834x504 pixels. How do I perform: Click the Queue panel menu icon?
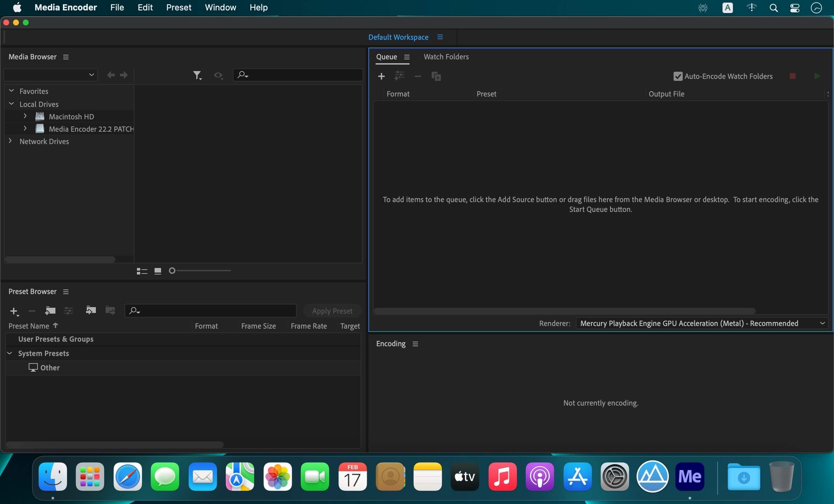click(x=406, y=57)
